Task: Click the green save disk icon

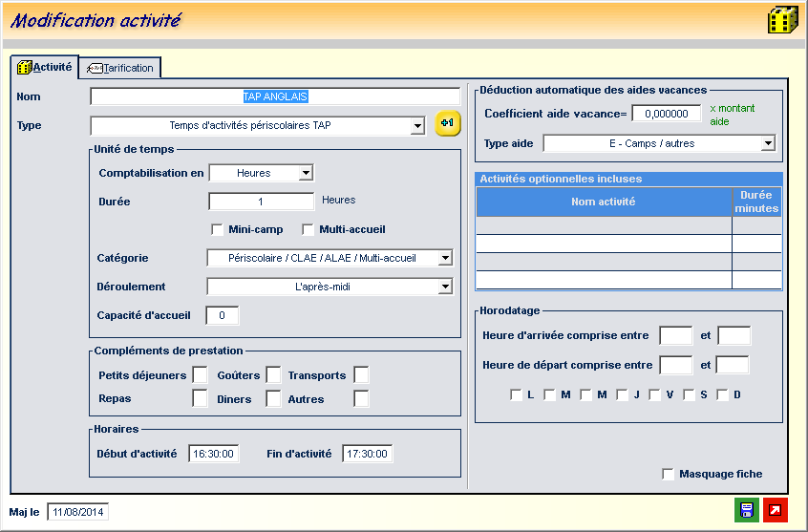Action: pos(746,510)
